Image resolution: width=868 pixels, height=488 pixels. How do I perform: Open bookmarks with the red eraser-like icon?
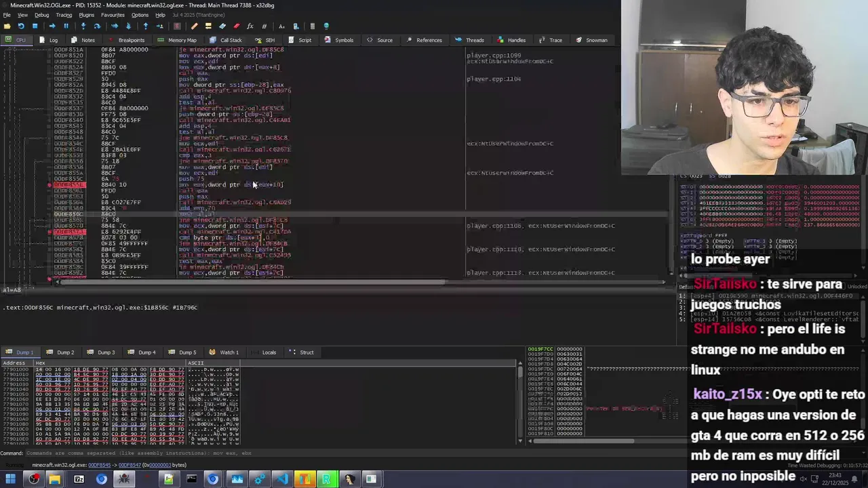coord(237,26)
